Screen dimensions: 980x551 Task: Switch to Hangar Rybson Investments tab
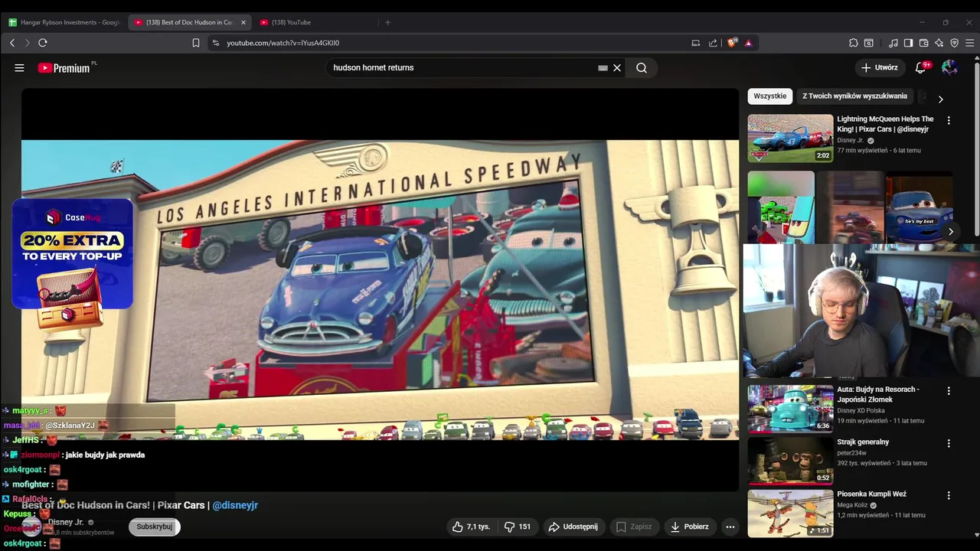tap(64, 22)
